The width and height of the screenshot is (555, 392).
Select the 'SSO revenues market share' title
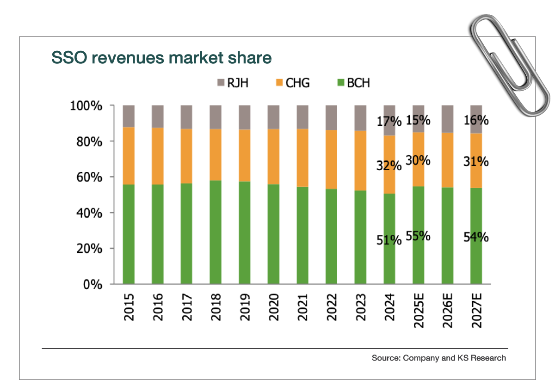(161, 58)
